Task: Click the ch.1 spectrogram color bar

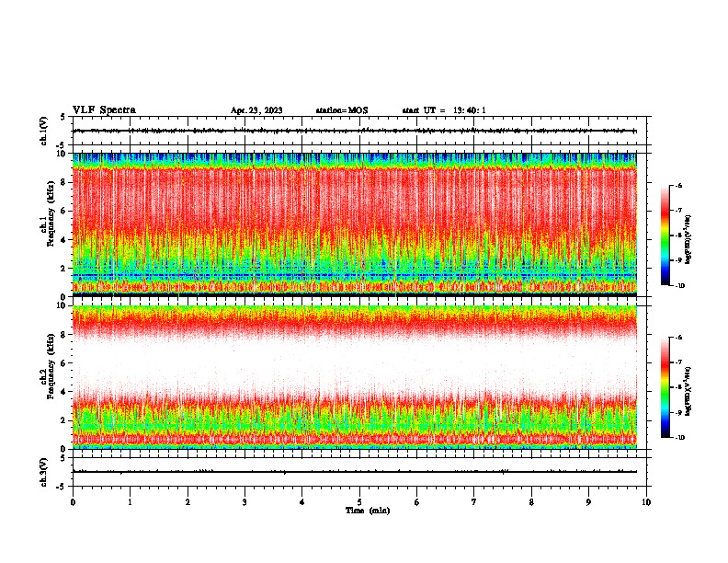Action: (x=665, y=236)
